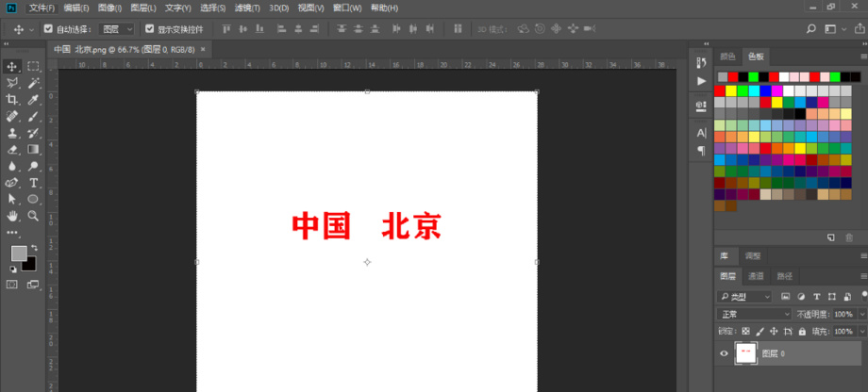Select the Zoom magnifier tool
The image size is (868, 392).
(x=33, y=216)
